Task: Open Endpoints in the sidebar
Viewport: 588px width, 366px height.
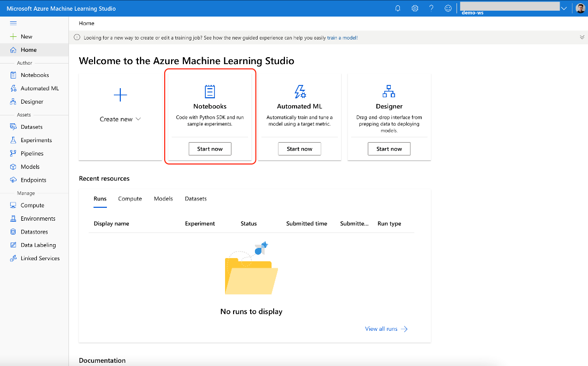Action: click(34, 180)
